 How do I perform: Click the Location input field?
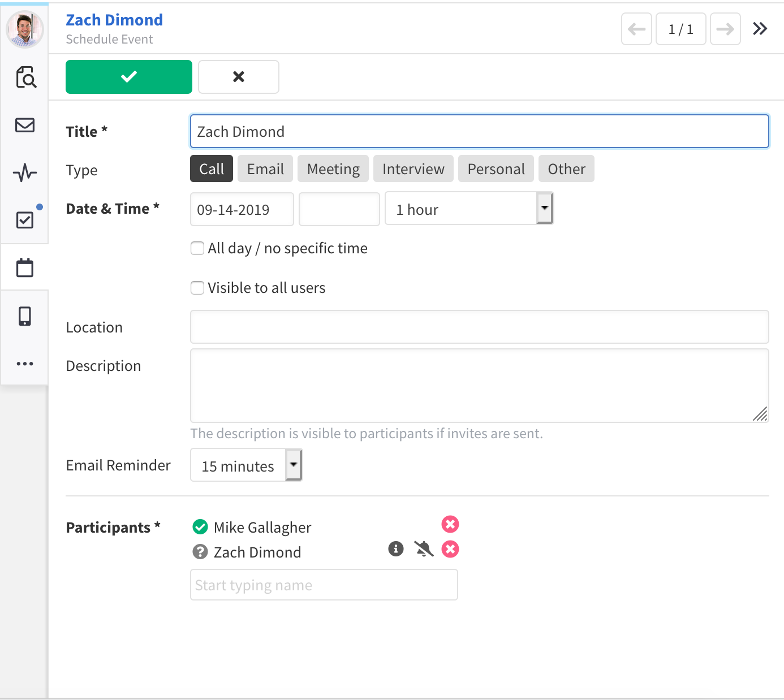point(479,327)
